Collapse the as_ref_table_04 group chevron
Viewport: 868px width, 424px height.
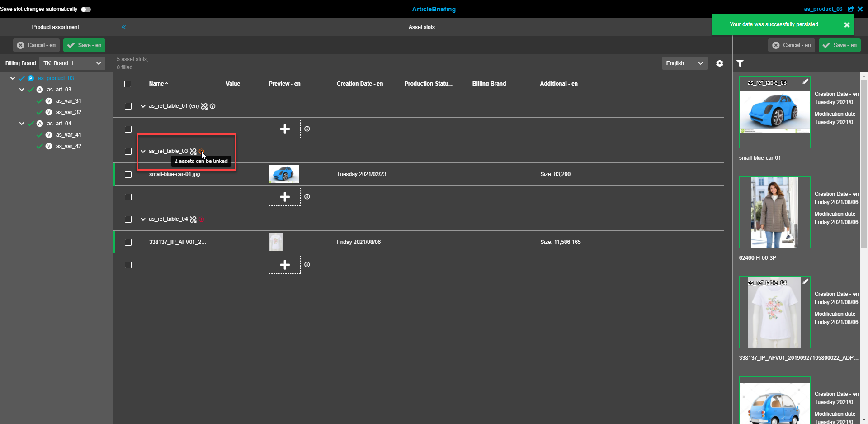143,219
